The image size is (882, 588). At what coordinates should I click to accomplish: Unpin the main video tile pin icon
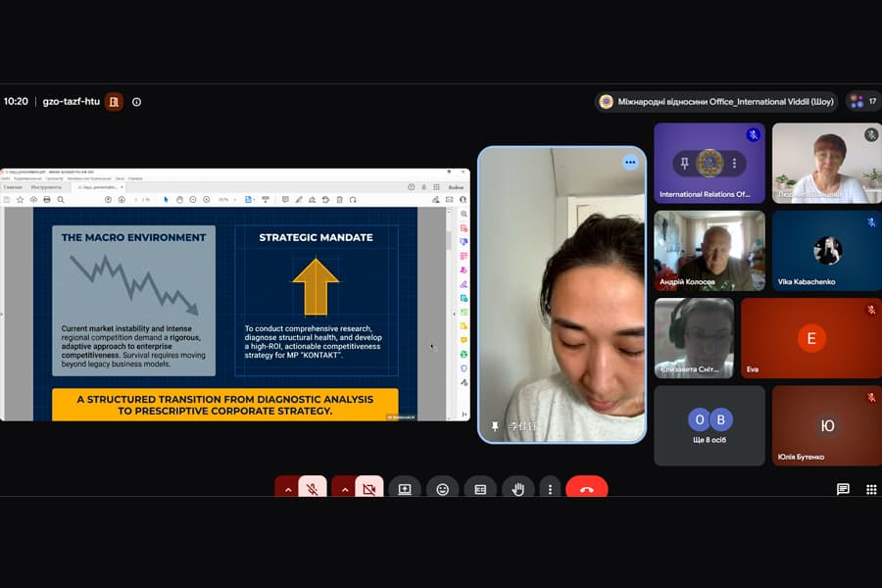495,426
